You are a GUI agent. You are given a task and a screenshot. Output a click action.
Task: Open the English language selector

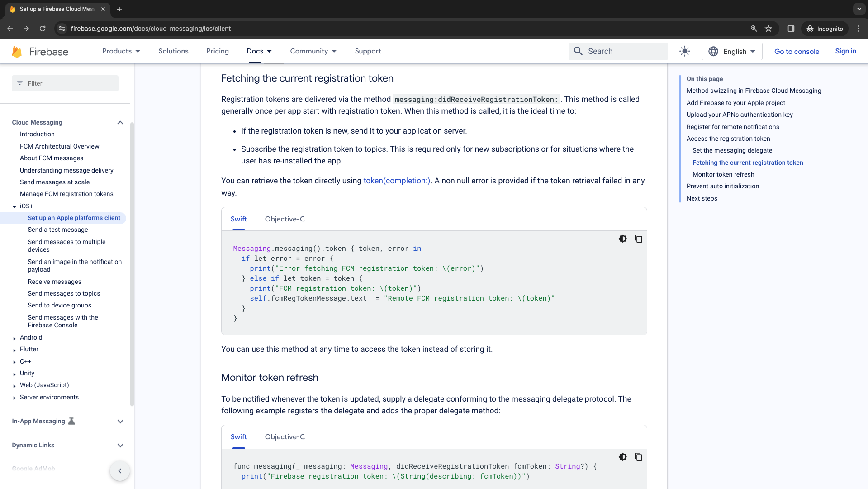[x=732, y=51]
